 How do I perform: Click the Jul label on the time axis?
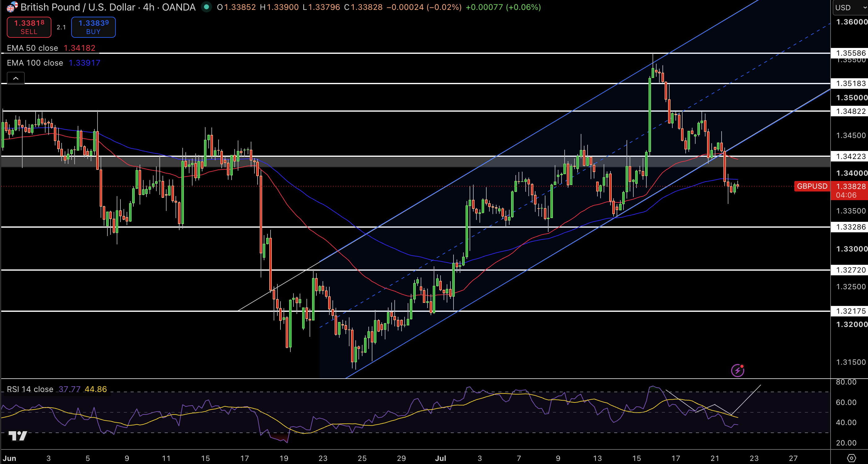point(441,458)
